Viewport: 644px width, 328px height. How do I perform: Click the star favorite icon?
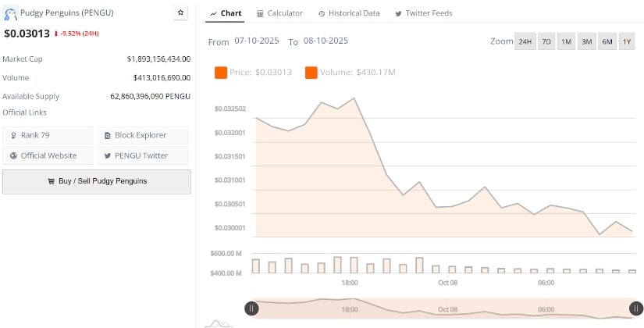181,13
